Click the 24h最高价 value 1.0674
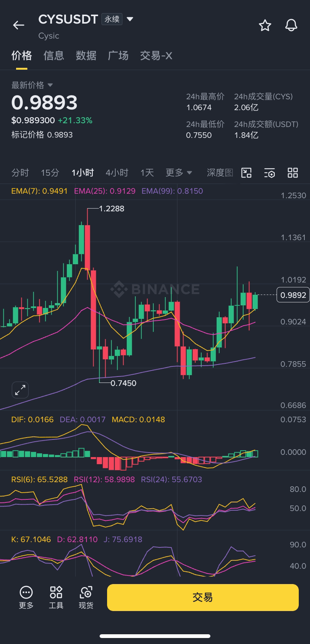Screen dimensions: 310x644 (199, 108)
